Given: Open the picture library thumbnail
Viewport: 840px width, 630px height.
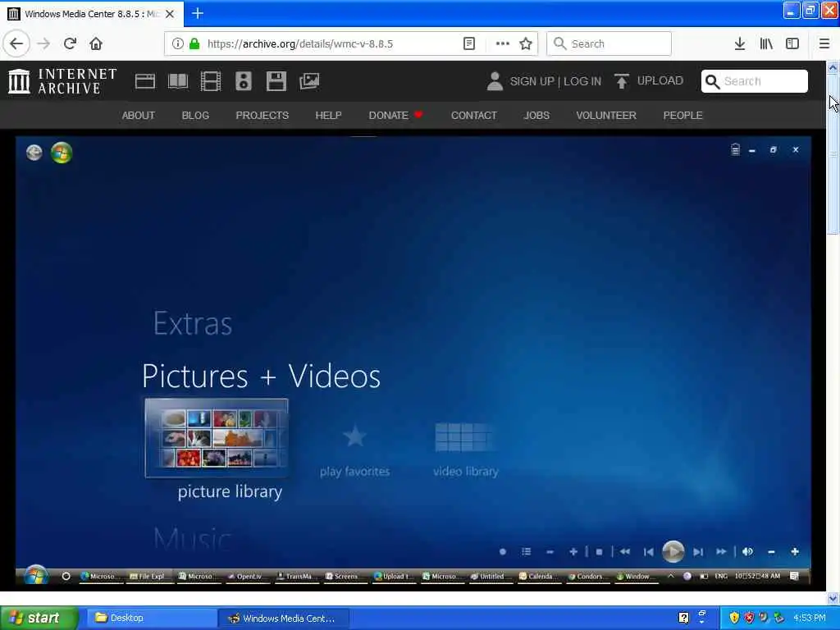Looking at the screenshot, I should [x=217, y=438].
